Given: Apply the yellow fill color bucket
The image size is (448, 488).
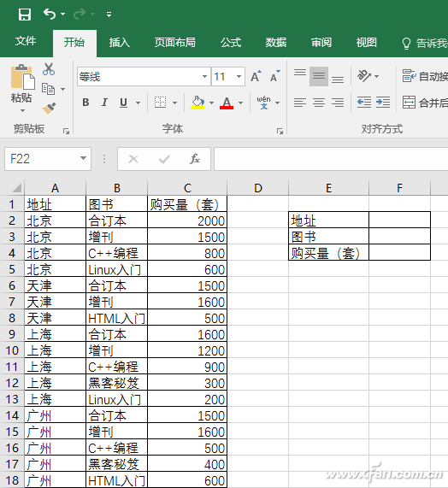Looking at the screenshot, I should click(197, 103).
